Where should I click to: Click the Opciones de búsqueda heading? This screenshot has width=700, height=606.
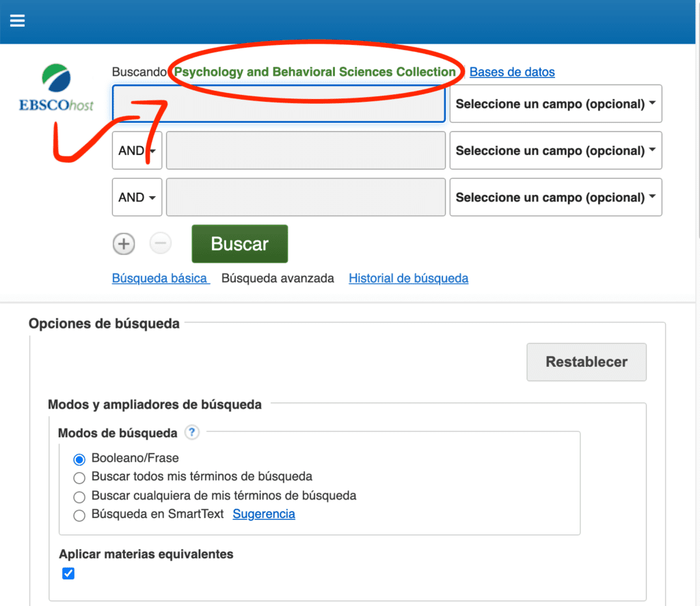(x=104, y=324)
